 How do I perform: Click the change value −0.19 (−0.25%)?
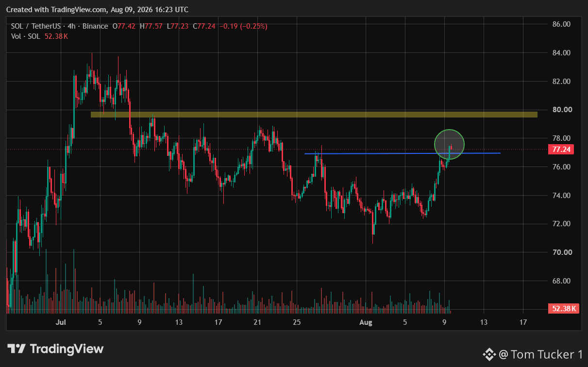(243, 26)
